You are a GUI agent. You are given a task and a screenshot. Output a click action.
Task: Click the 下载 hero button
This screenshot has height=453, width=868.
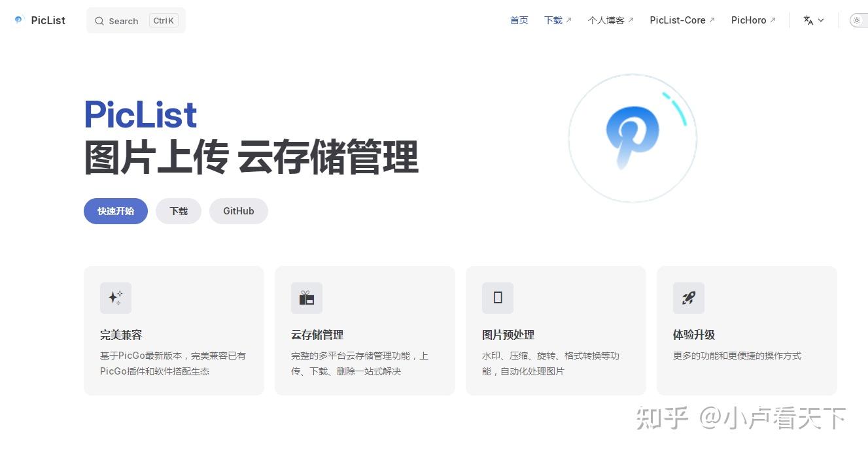(179, 210)
